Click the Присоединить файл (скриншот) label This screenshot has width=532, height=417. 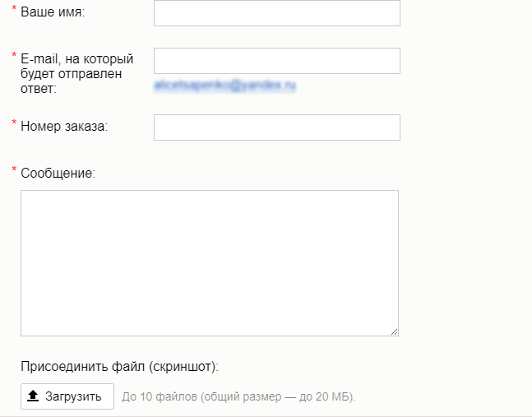(120, 367)
